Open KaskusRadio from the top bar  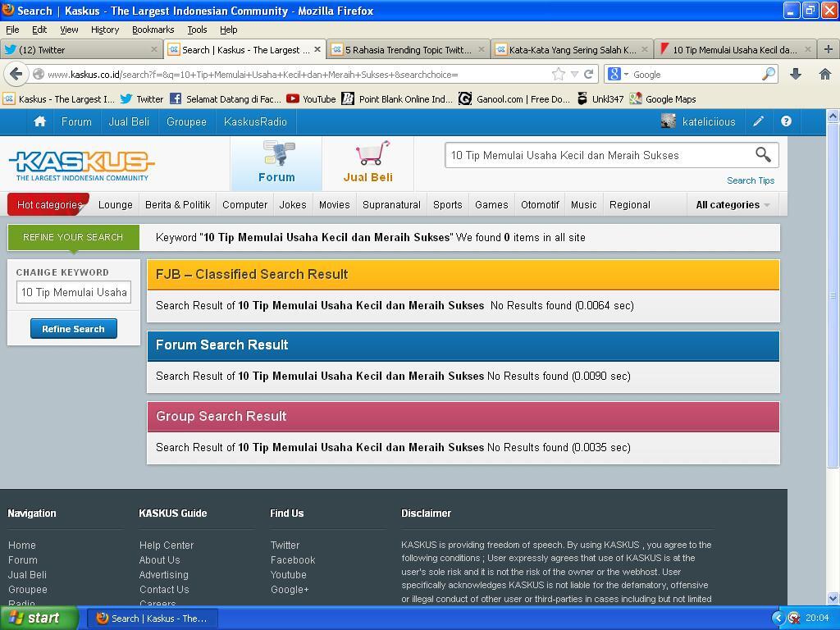point(256,121)
